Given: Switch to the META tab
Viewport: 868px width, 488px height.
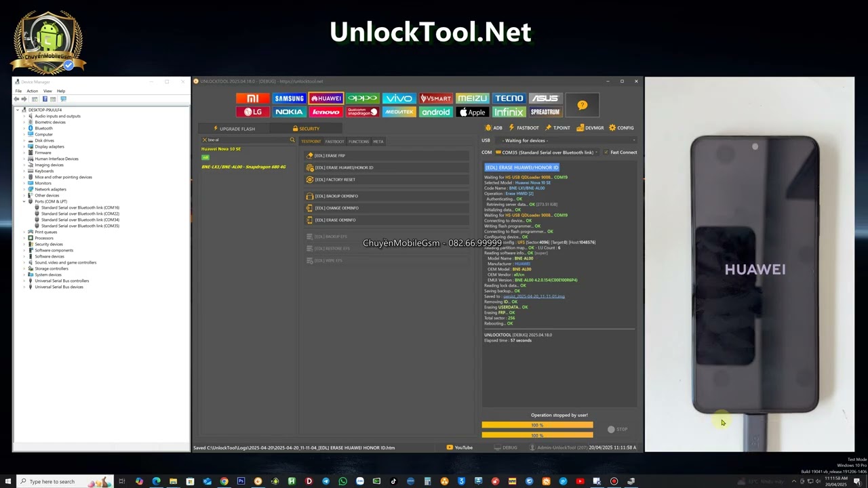Looking at the screenshot, I should [378, 142].
